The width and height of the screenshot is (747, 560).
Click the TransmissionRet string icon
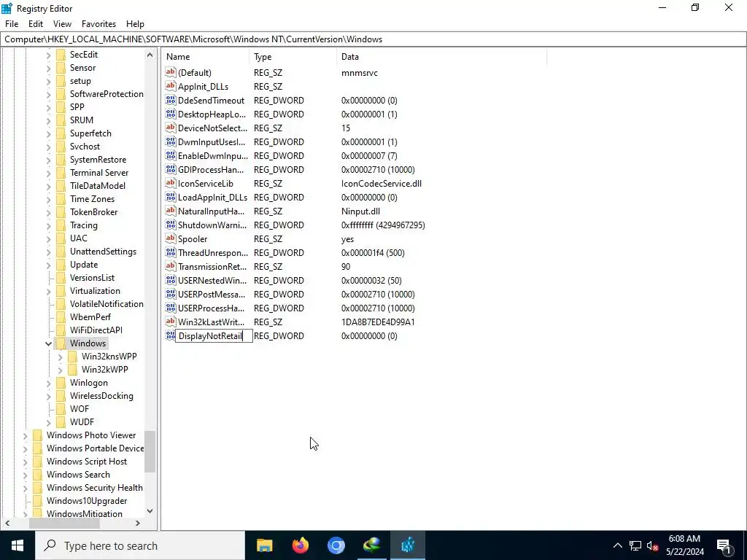[x=171, y=266]
